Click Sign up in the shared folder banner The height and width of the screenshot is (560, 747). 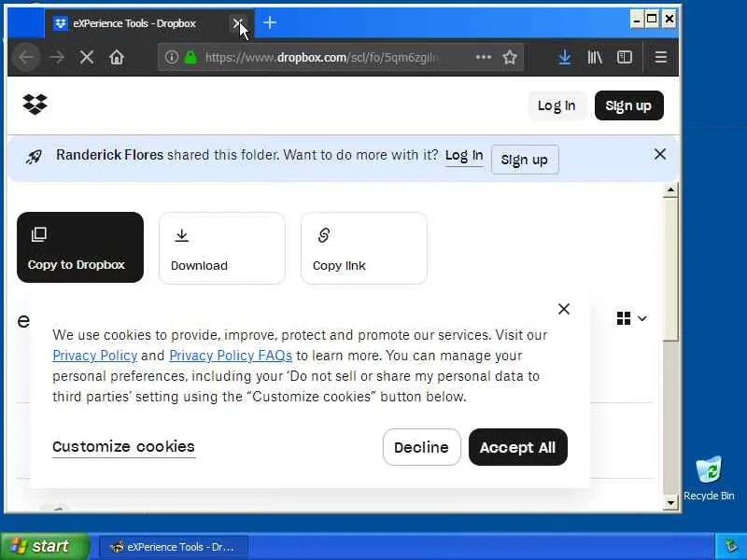click(525, 160)
